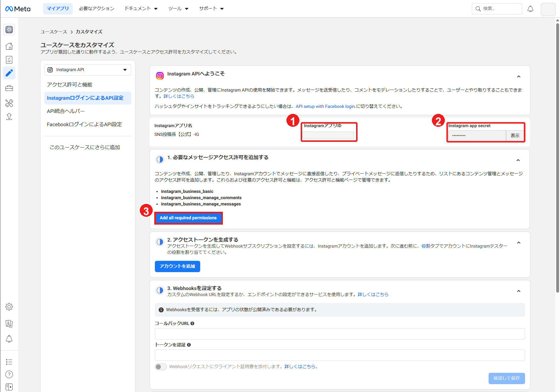
Task: Click the Instagram logo in the welcome card
Action: (x=160, y=76)
